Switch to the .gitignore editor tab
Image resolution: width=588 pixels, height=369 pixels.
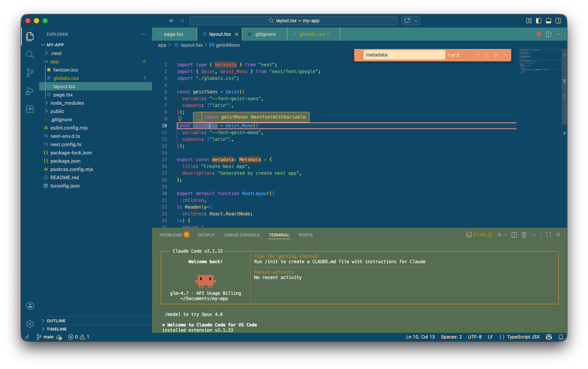[265, 34]
